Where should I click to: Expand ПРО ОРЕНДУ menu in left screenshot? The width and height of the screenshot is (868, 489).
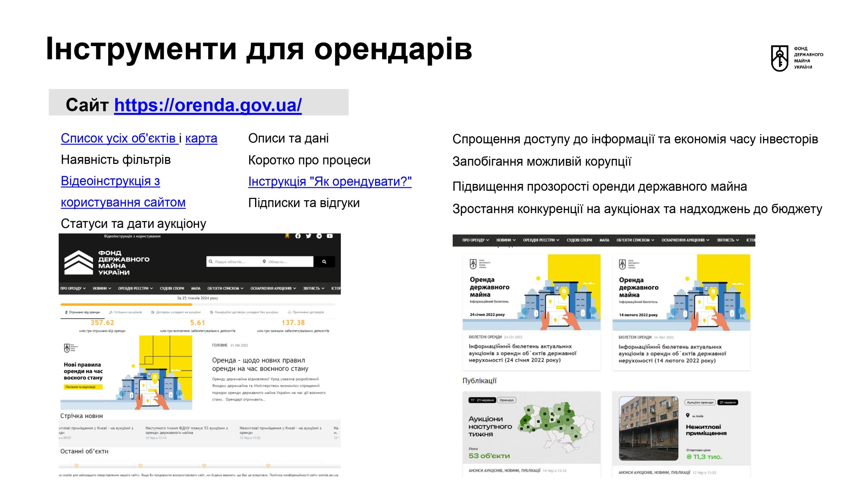pyautogui.click(x=73, y=288)
